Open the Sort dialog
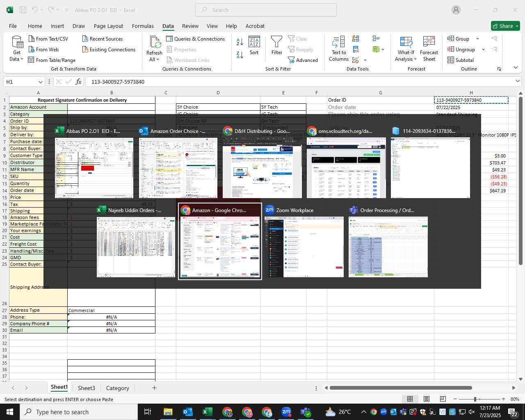The image size is (525, 420). [254, 46]
